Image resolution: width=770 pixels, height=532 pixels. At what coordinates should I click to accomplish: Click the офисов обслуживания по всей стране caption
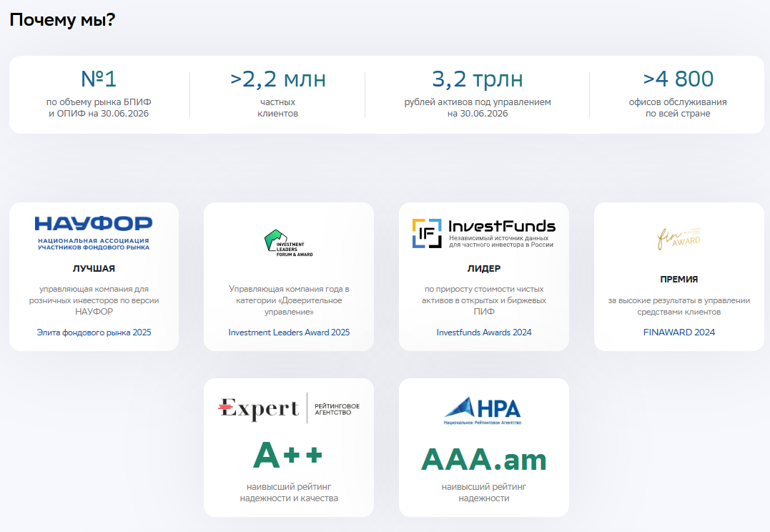click(678, 107)
